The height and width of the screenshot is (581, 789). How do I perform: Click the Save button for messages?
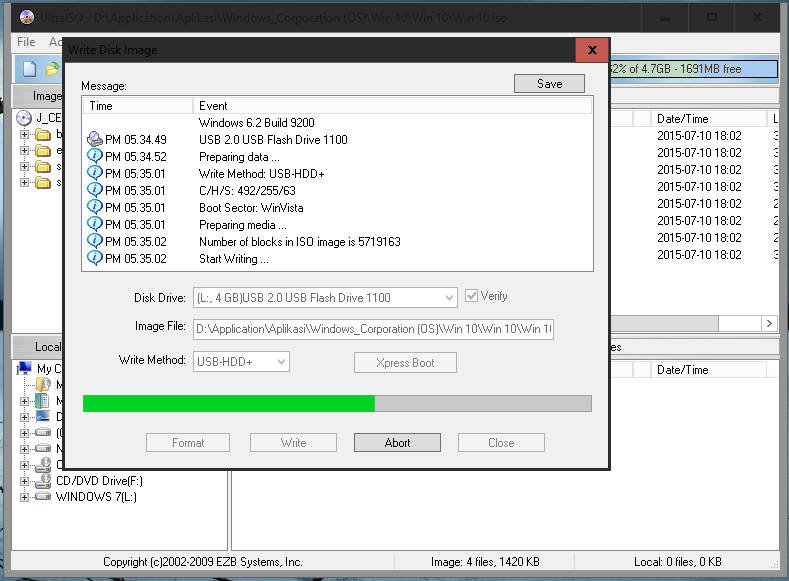pos(549,84)
